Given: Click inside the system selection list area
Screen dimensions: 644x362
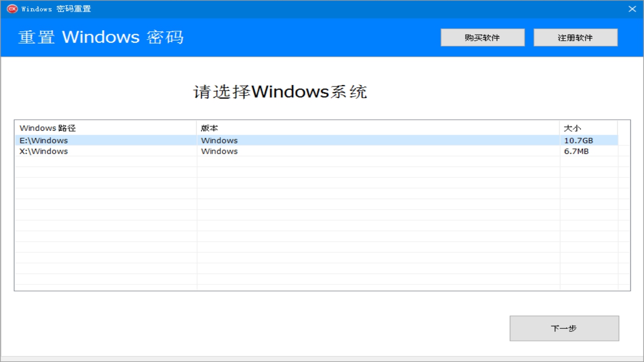Looking at the screenshot, I should click(302, 226).
